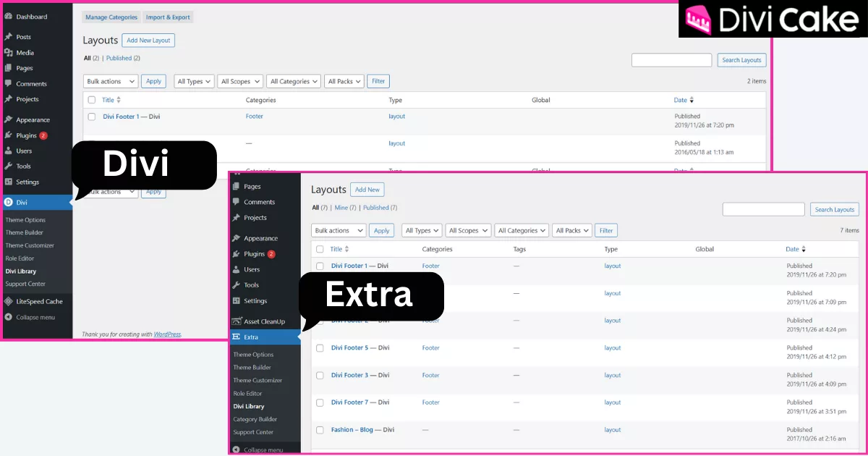Click the Pages icon in Extra window sidebar
This screenshot has height=456, width=868.
point(237,187)
